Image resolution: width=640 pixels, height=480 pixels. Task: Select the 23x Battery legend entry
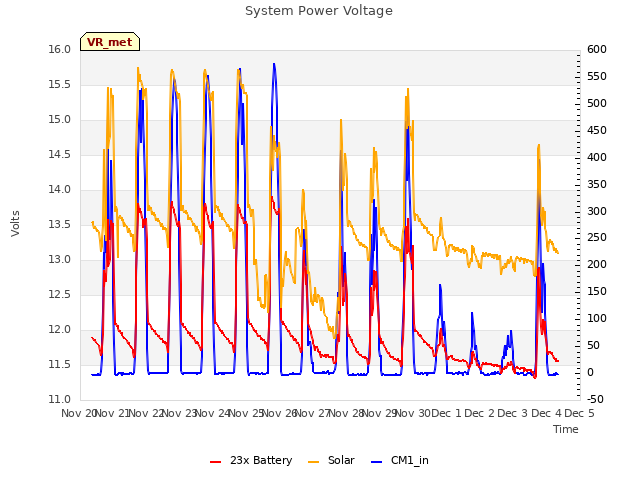(251, 460)
